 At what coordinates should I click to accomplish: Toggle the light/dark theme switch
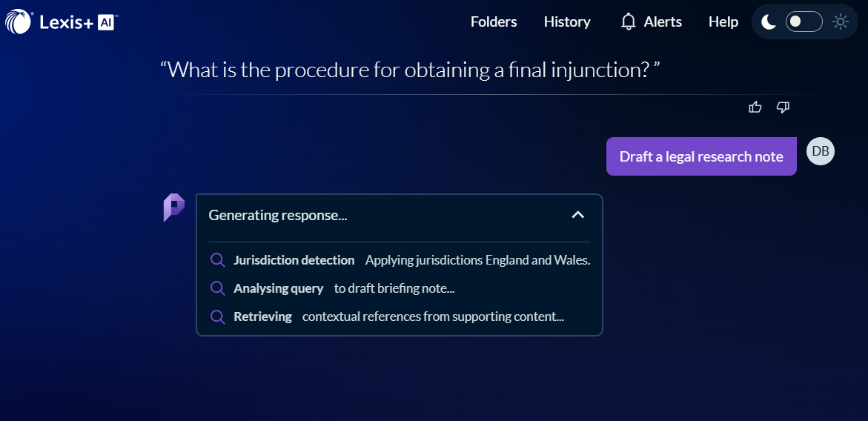804,21
